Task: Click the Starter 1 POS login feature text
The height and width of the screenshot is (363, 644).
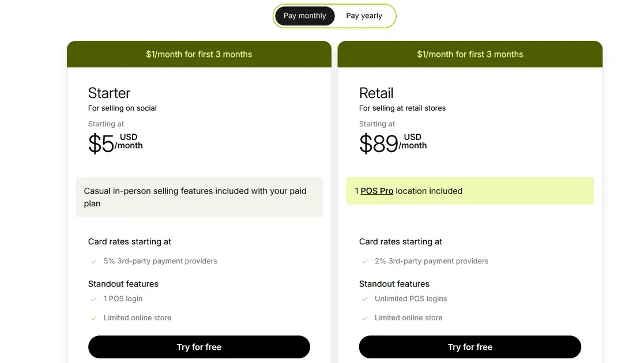Action: coord(123,298)
